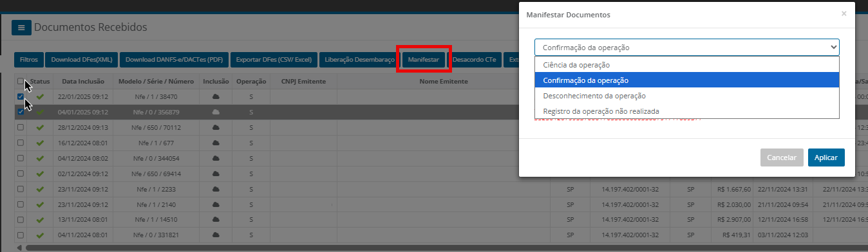Check the row Nfe / 1 / 14510 checkbox
This screenshot has height=252, width=868.
[x=21, y=221]
